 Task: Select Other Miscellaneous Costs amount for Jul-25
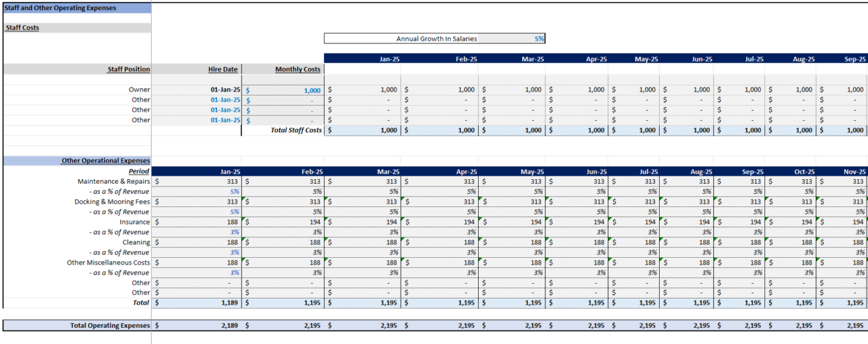pos(634,263)
